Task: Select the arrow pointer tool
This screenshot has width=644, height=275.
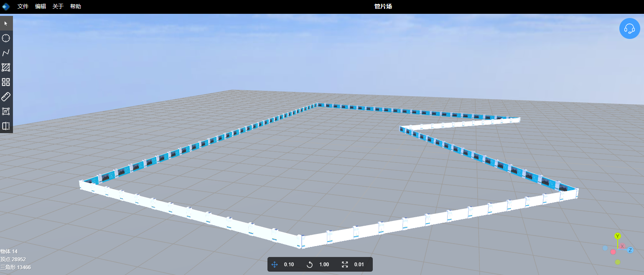Action: pos(6,23)
